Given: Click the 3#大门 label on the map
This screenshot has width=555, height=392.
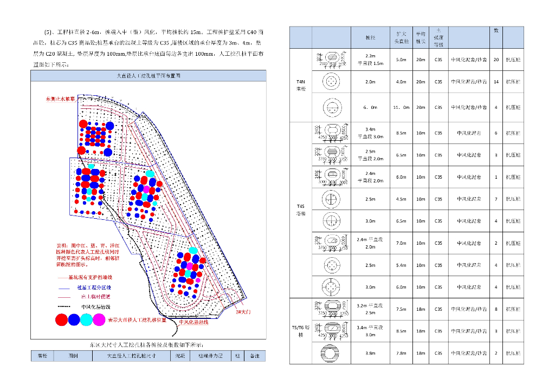Looking at the screenshot, I should click(243, 312).
